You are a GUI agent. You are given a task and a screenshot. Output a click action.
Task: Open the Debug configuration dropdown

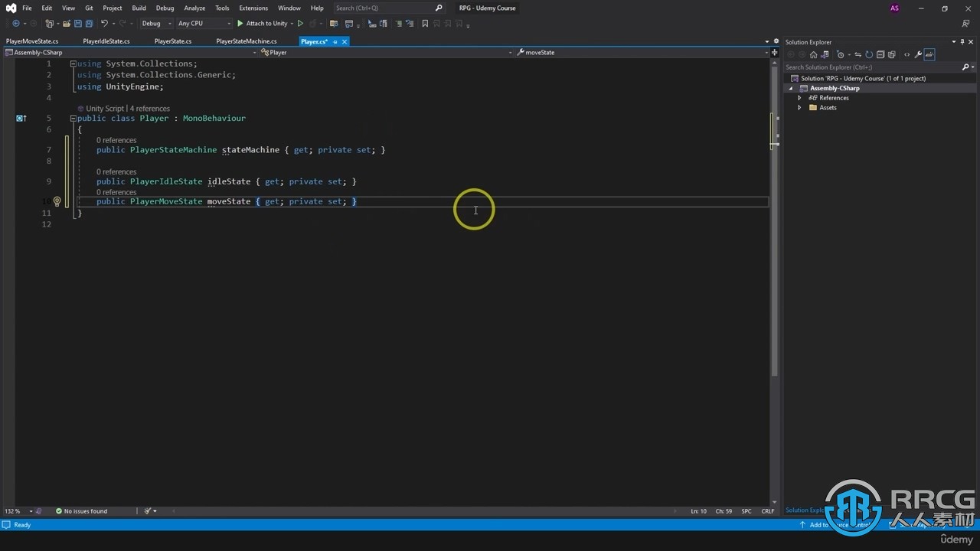(x=157, y=23)
